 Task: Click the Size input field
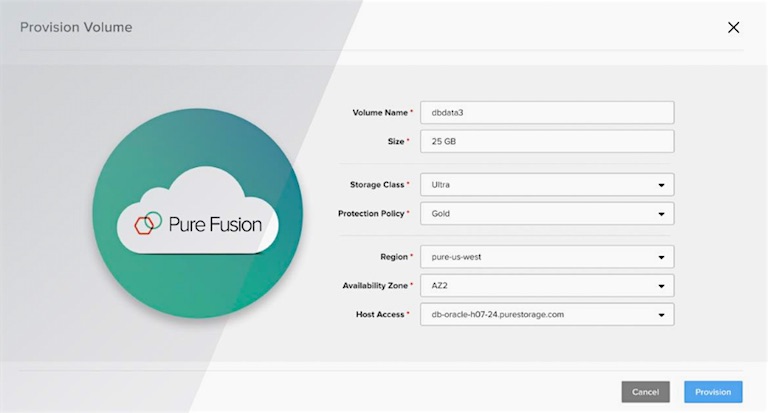[547, 141]
